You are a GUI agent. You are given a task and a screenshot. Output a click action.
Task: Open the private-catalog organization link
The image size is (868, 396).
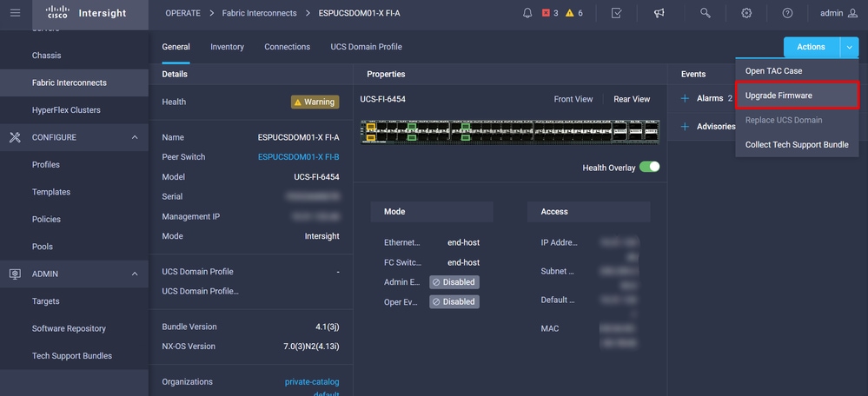click(312, 381)
